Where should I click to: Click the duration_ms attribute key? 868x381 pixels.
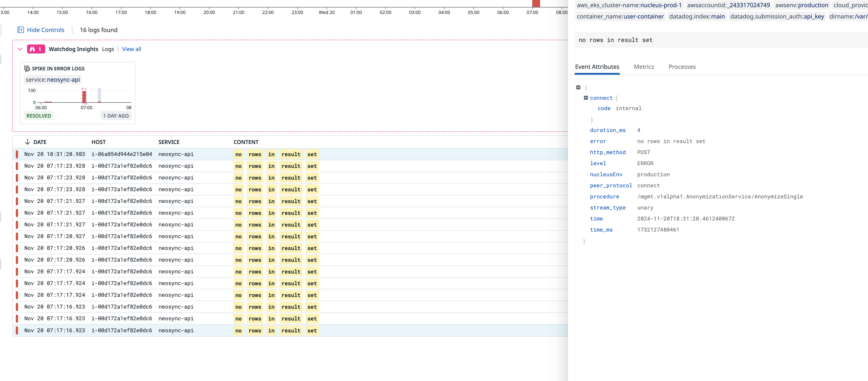(608, 130)
